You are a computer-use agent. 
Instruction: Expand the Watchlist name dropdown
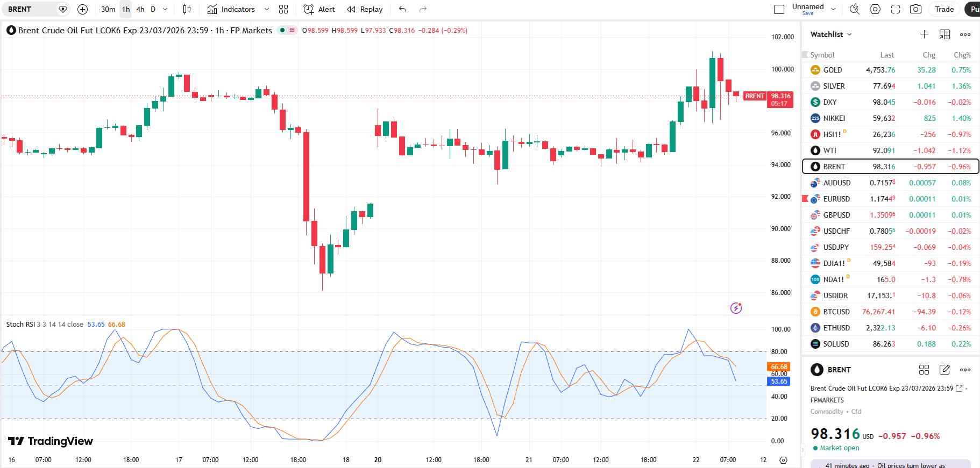click(850, 34)
